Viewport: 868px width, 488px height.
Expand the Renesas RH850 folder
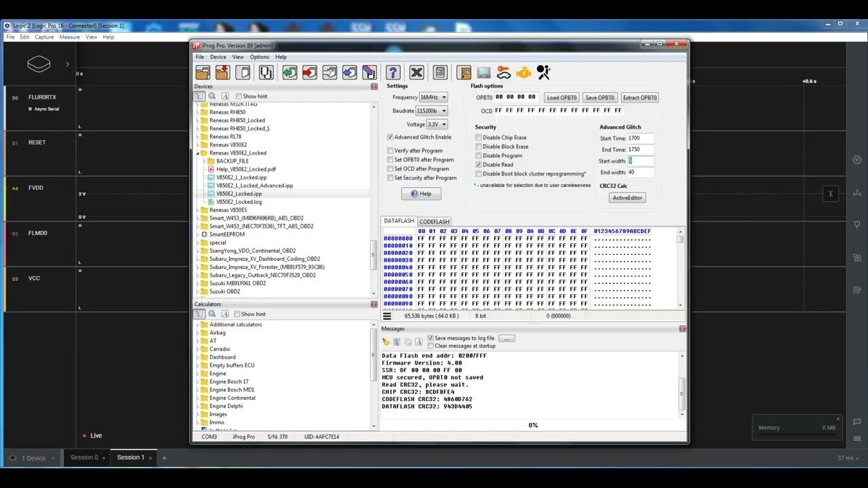point(198,113)
